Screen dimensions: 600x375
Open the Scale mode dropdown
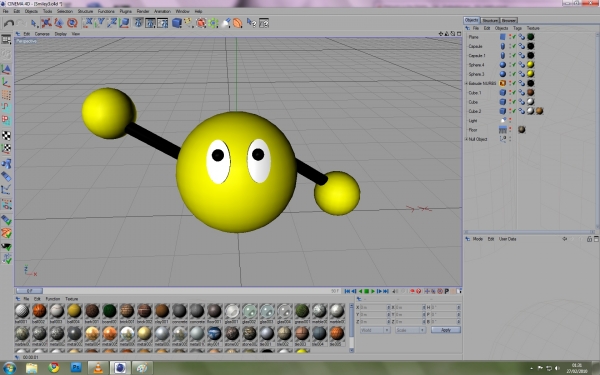click(x=410, y=330)
